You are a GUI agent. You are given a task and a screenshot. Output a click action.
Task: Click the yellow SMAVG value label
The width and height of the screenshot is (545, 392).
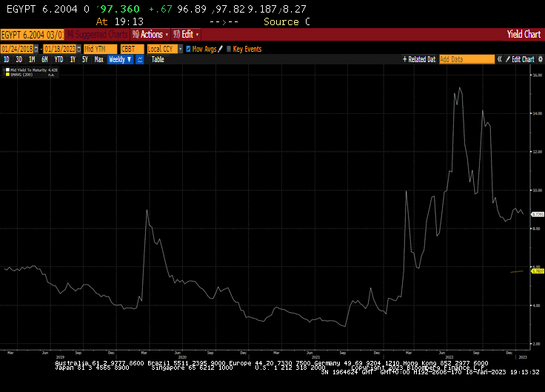pos(538,271)
